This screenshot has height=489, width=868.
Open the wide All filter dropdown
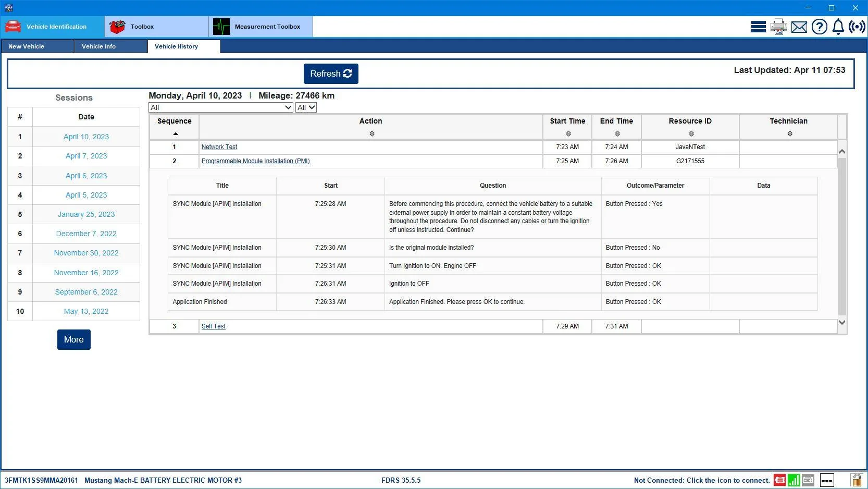(221, 107)
